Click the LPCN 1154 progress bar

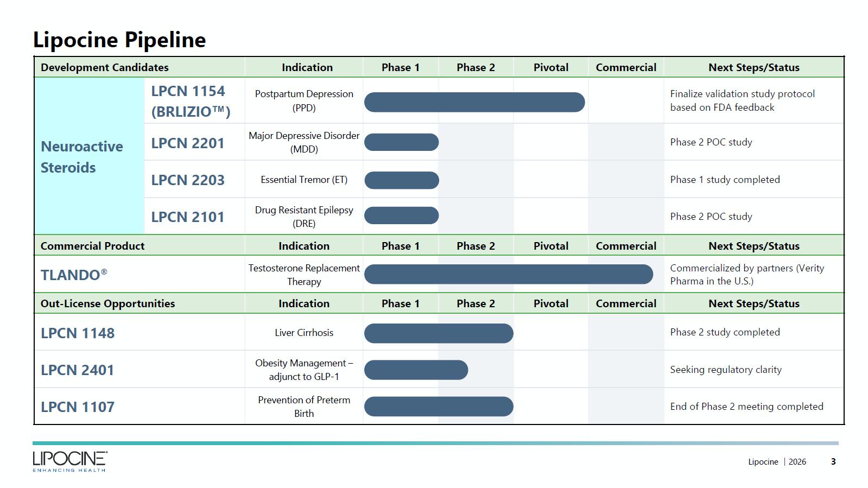click(474, 102)
